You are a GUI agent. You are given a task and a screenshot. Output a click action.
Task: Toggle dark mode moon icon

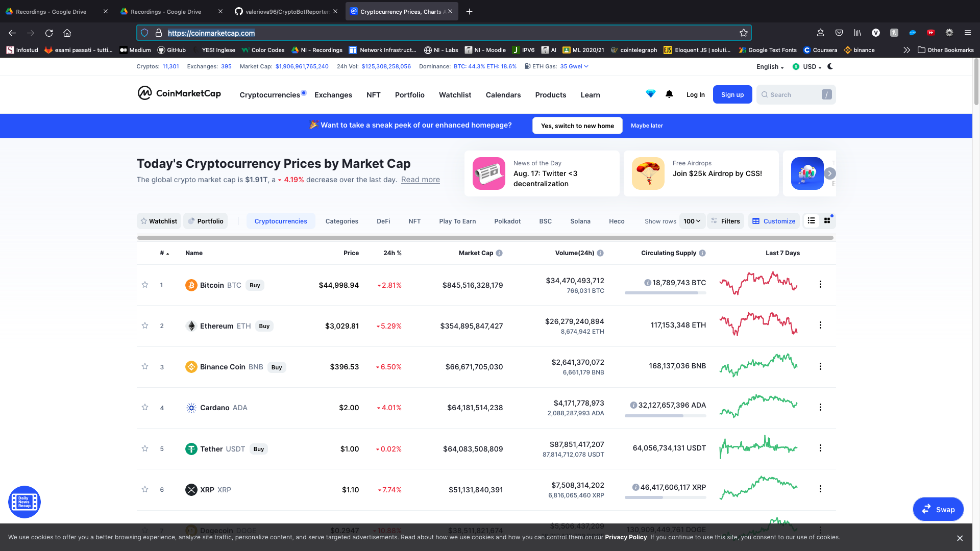click(x=830, y=66)
